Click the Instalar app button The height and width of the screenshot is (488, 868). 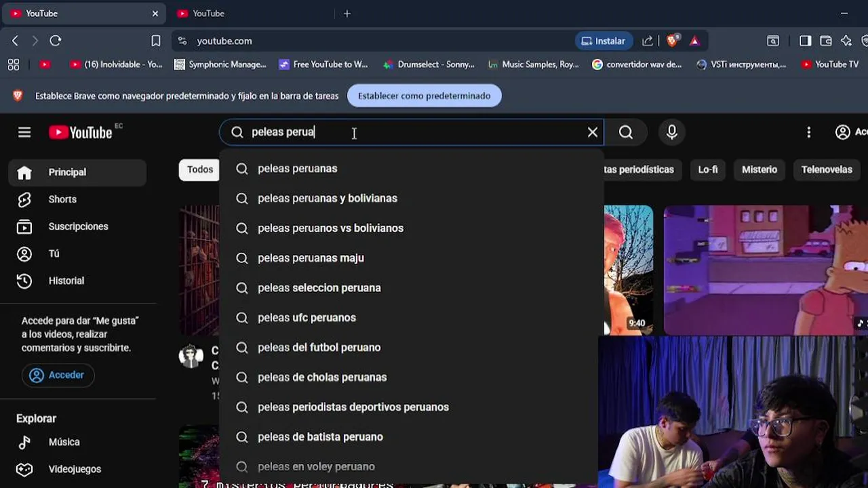604,41
